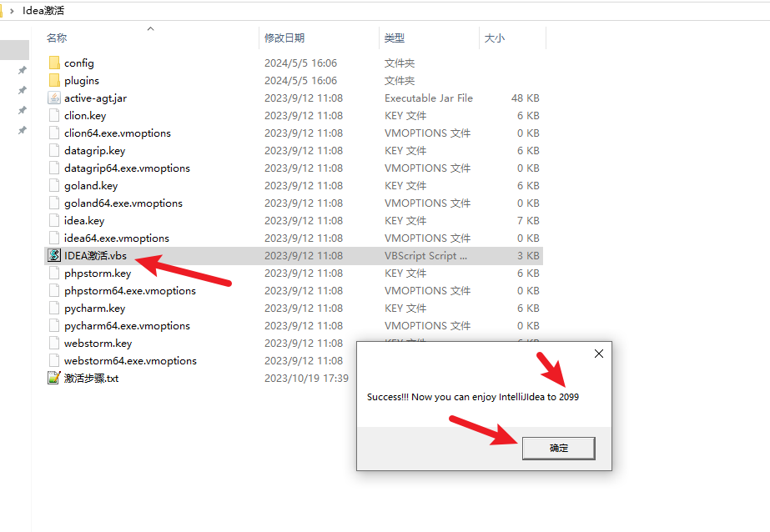Select file name pycharm64.exe.vmoptions
Screen dimensions: 770x532
tap(127, 326)
